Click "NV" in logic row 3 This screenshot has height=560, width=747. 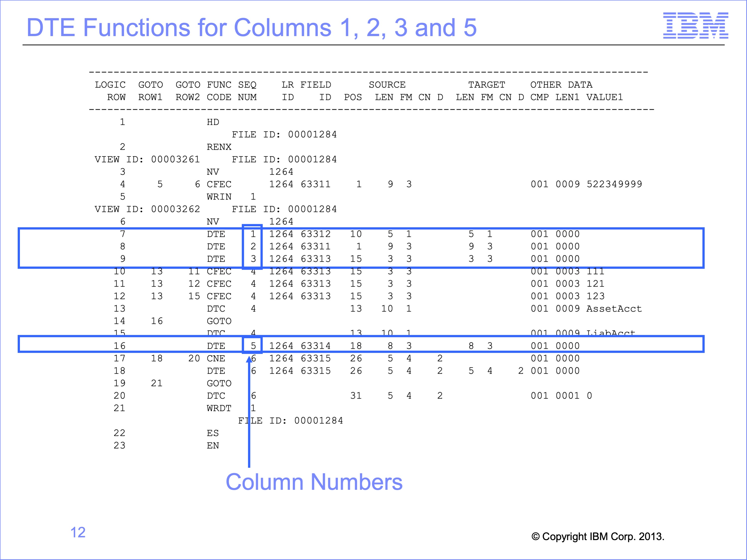pyautogui.click(x=213, y=172)
